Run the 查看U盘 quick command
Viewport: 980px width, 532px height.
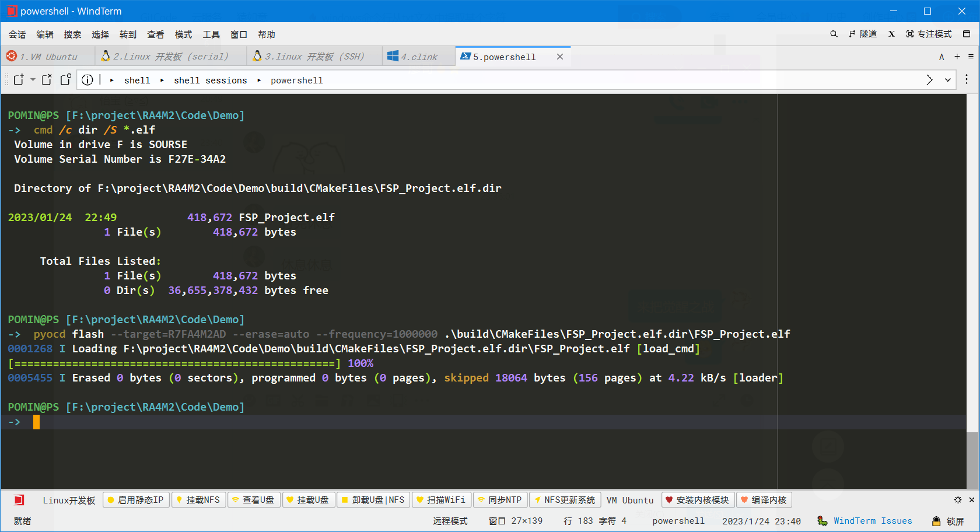254,500
